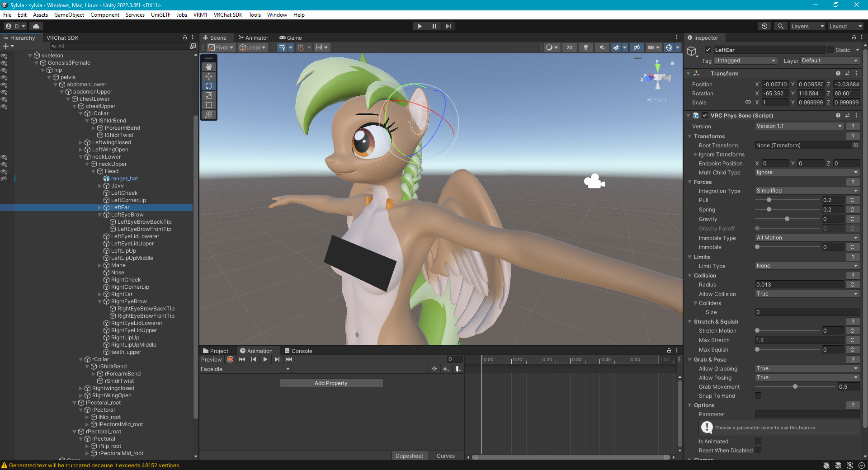This screenshot has height=470, width=868.
Task: Open VRC Phys Bone component help icon
Action: click(838, 115)
